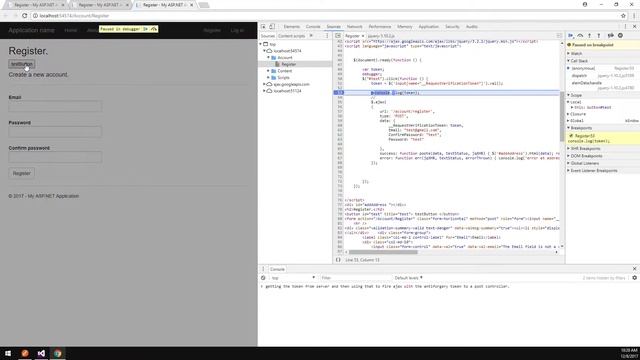Open Application tab in DevTools
Viewport: 640px width, 360px height.
429,27
